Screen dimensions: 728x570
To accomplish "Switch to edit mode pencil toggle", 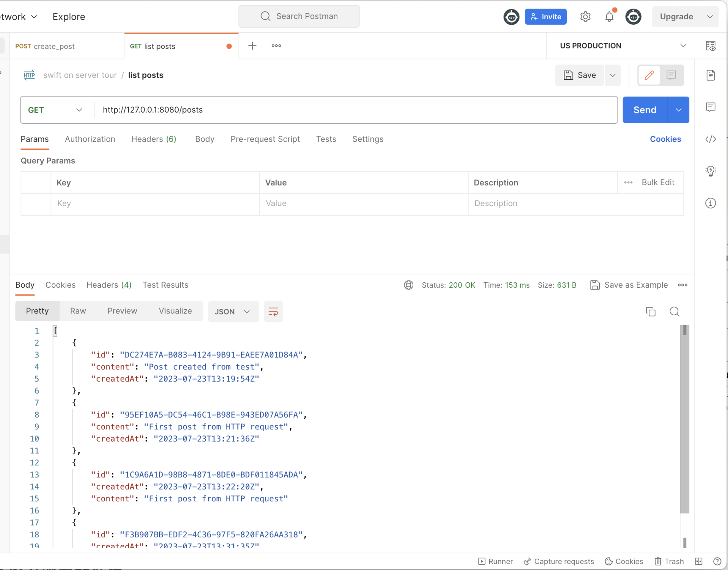I will tap(649, 75).
